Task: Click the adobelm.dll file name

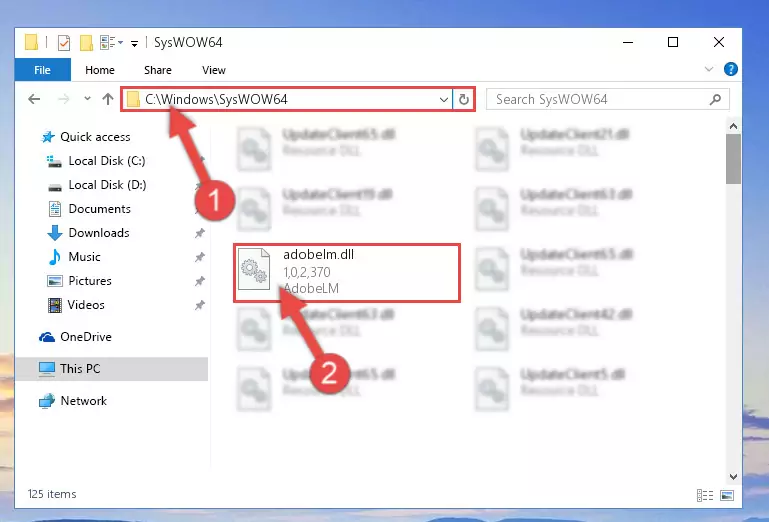Action: coord(318,254)
